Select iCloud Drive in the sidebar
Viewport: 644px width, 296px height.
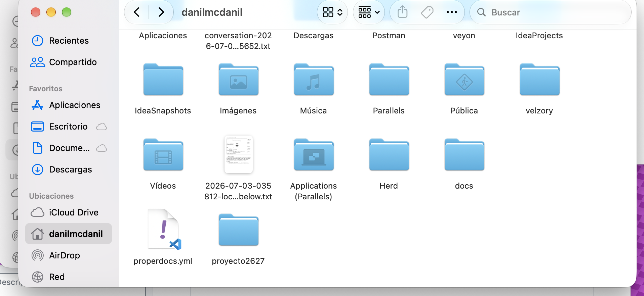(69, 212)
